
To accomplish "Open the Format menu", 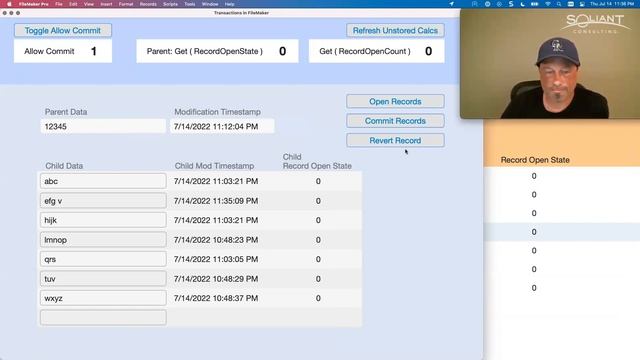I will tap(126, 4).
